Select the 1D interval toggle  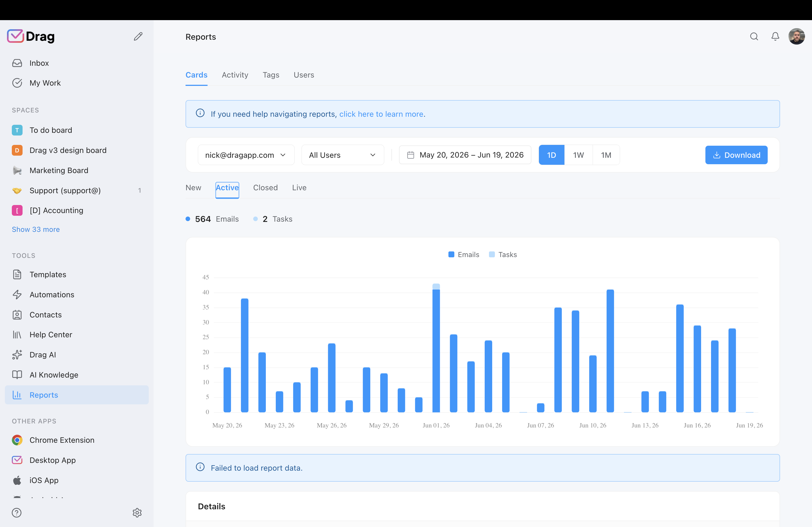click(551, 155)
